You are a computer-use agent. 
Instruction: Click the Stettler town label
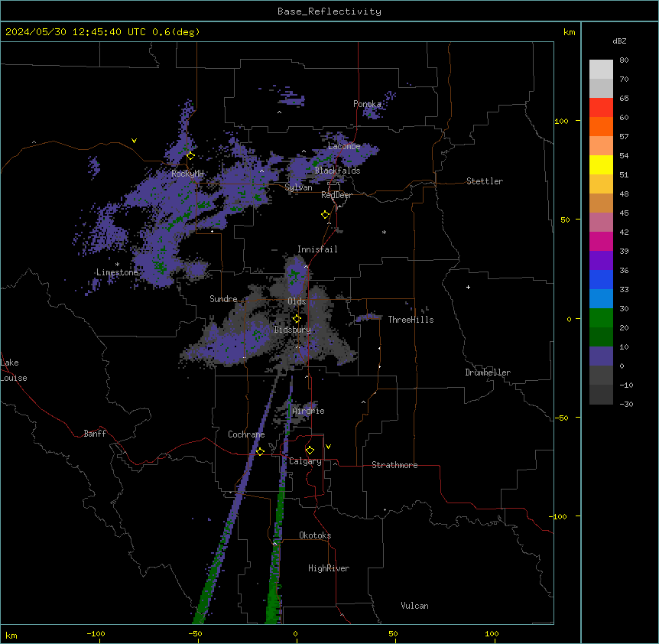pos(485,181)
